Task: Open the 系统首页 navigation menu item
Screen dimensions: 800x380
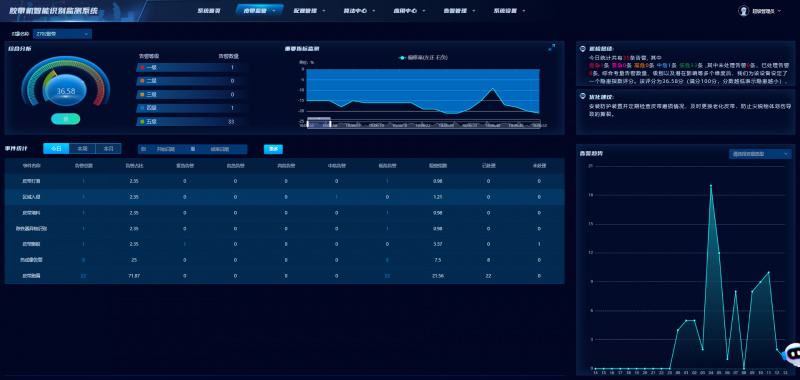Action: coord(209,10)
